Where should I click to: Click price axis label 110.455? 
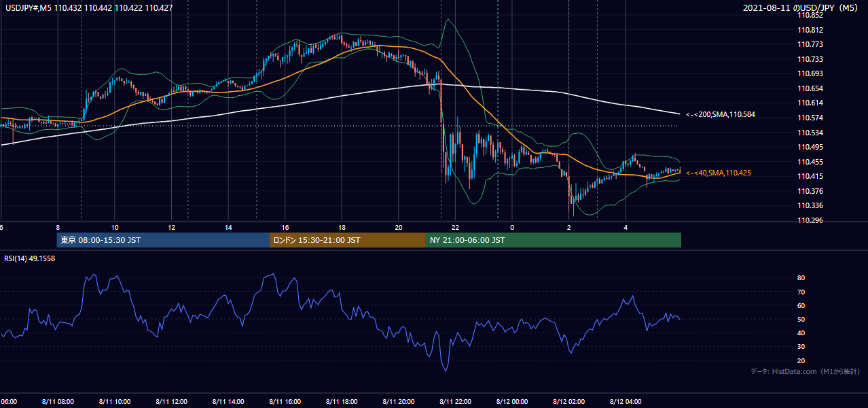point(810,162)
